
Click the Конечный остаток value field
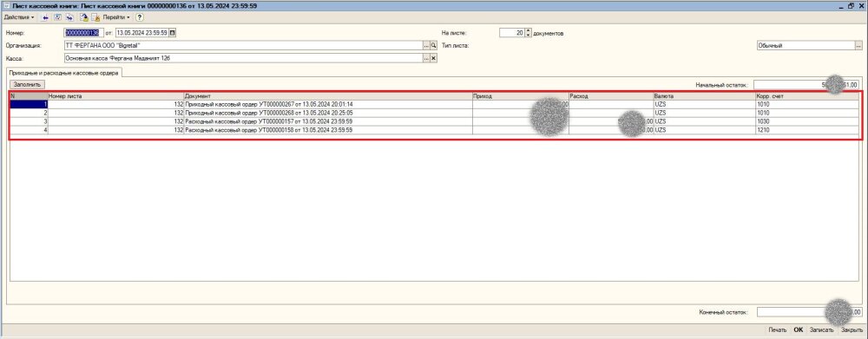pyautogui.click(x=809, y=312)
